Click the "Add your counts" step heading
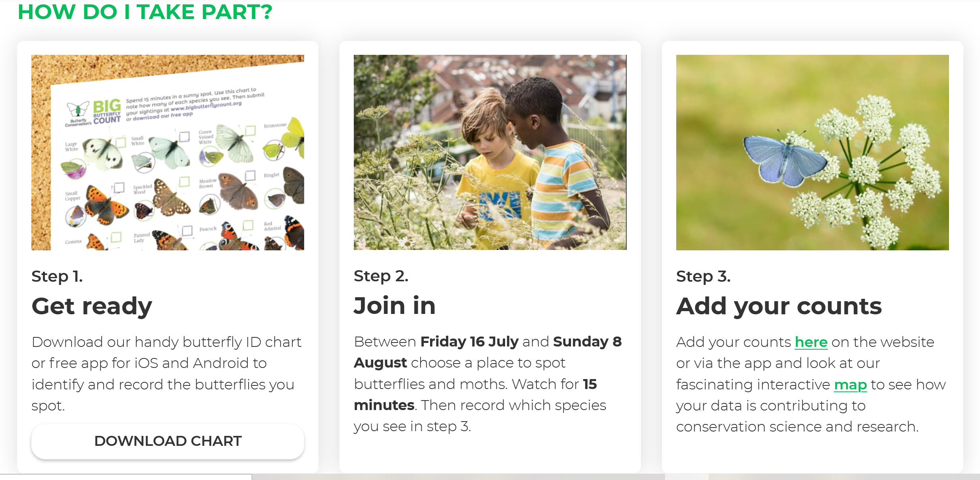 pyautogui.click(x=779, y=306)
